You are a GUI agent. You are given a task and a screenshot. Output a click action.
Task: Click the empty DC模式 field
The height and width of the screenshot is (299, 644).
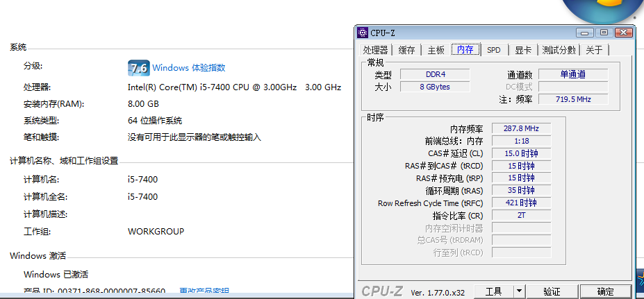(x=573, y=87)
